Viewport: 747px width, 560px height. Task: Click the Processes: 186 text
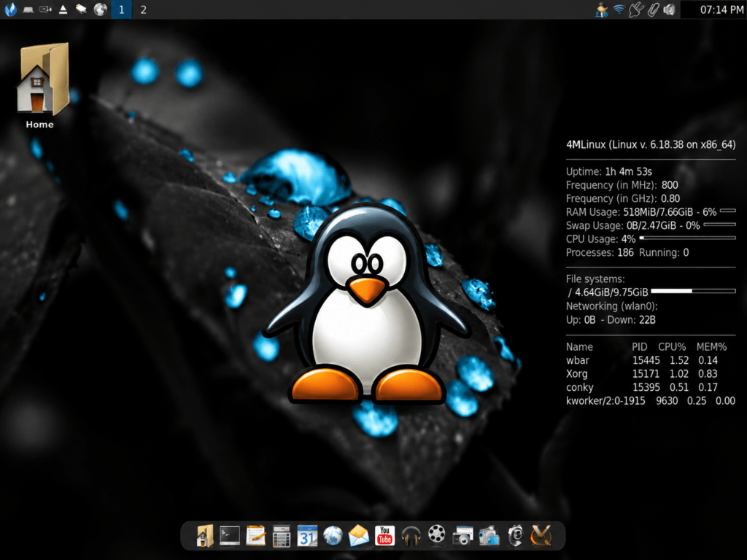click(600, 252)
